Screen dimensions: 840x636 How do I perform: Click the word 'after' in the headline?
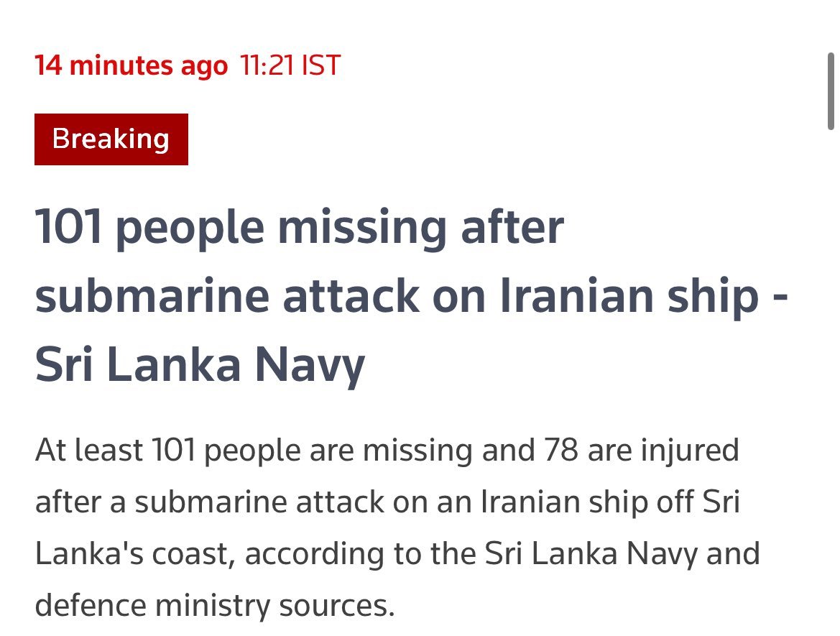coord(511,228)
